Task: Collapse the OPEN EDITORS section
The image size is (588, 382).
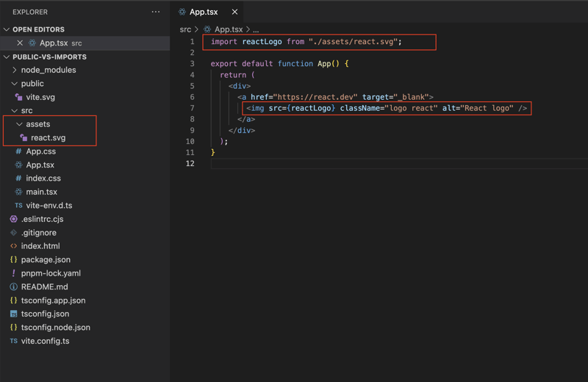Action: (x=7, y=29)
